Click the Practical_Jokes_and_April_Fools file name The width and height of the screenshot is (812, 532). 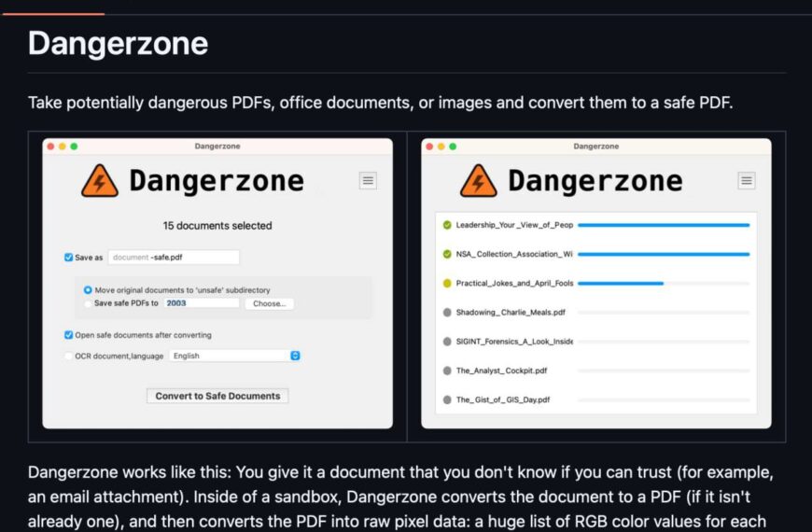pos(515,284)
